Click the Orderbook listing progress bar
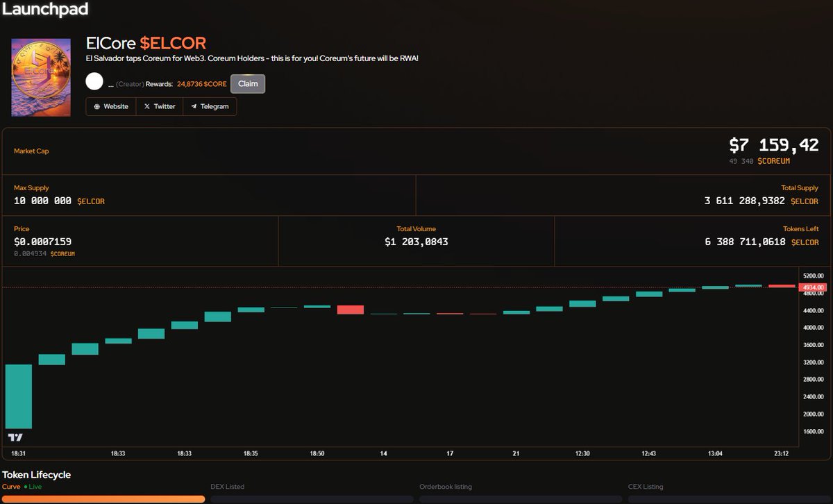Screen dimensions: 833x504 521,498
